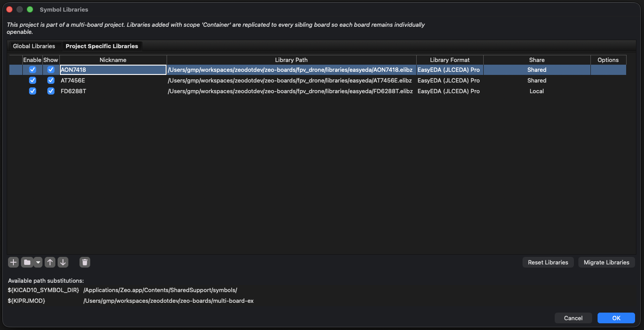Open the folder button's dropdown arrow
This screenshot has width=644, height=330.
[38, 262]
